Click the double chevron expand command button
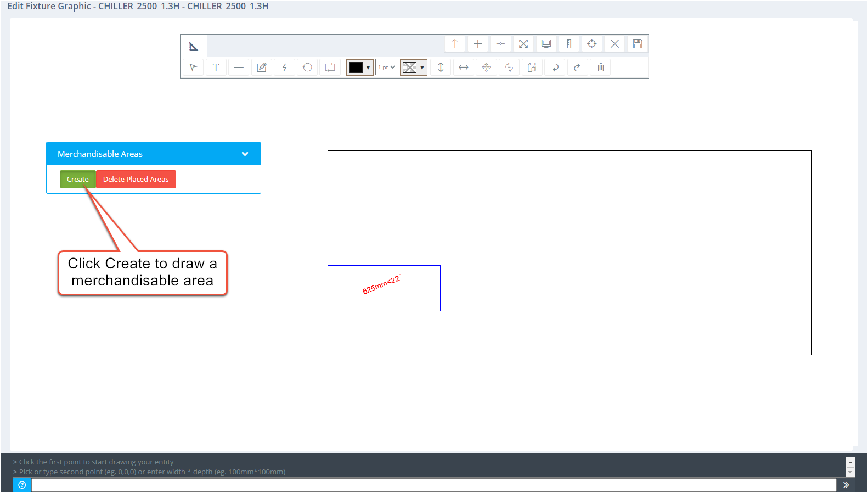868x493 pixels. pyautogui.click(x=846, y=485)
